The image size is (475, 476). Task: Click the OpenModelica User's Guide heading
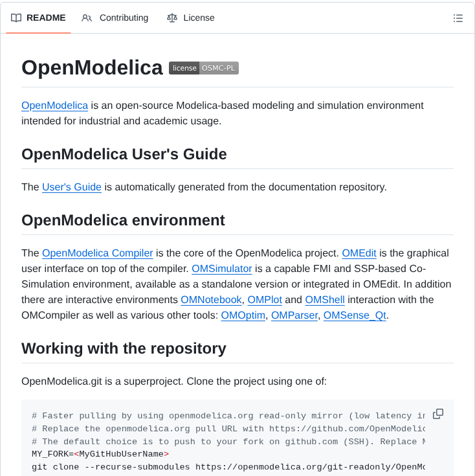click(x=124, y=154)
